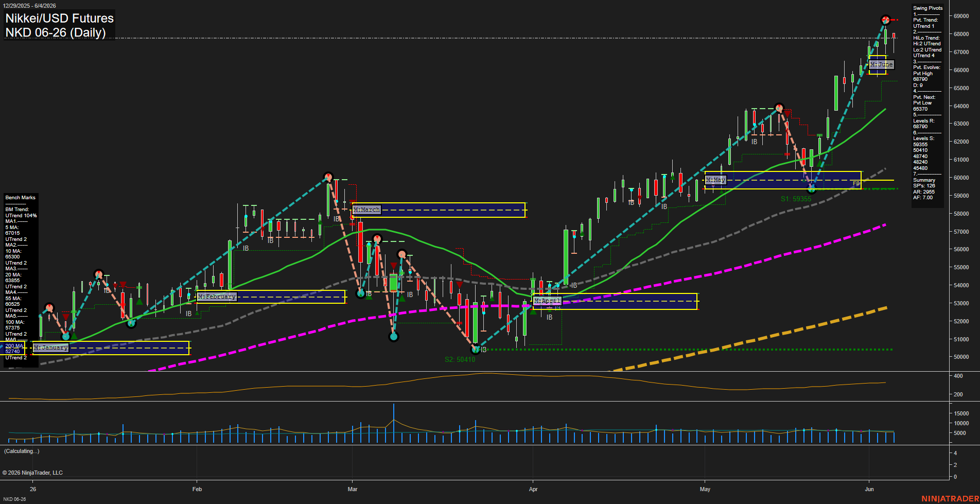Click the Mar label on the time axis
The width and height of the screenshot is (980, 504).
[353, 489]
